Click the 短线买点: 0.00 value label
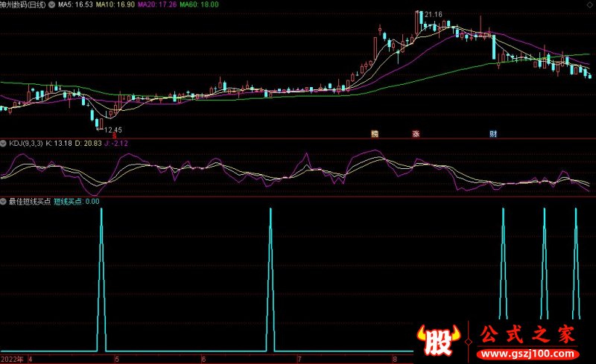 [76, 201]
